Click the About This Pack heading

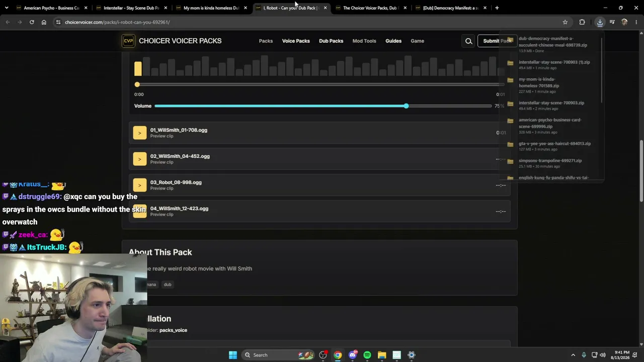(160, 252)
